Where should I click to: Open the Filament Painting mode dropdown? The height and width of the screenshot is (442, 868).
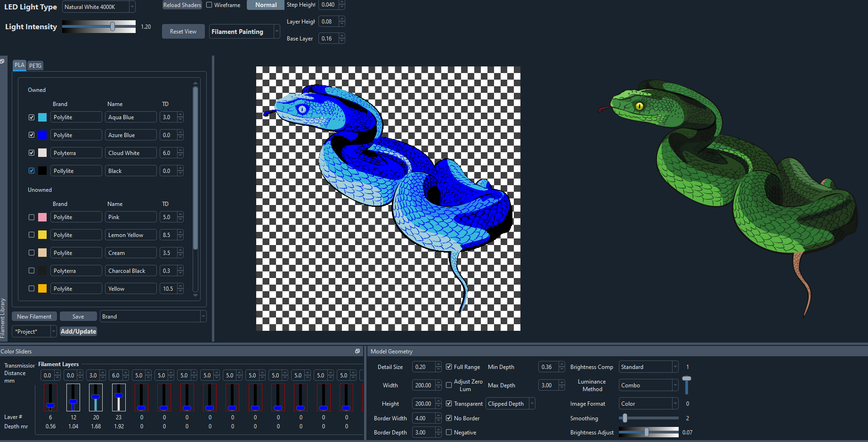click(276, 31)
